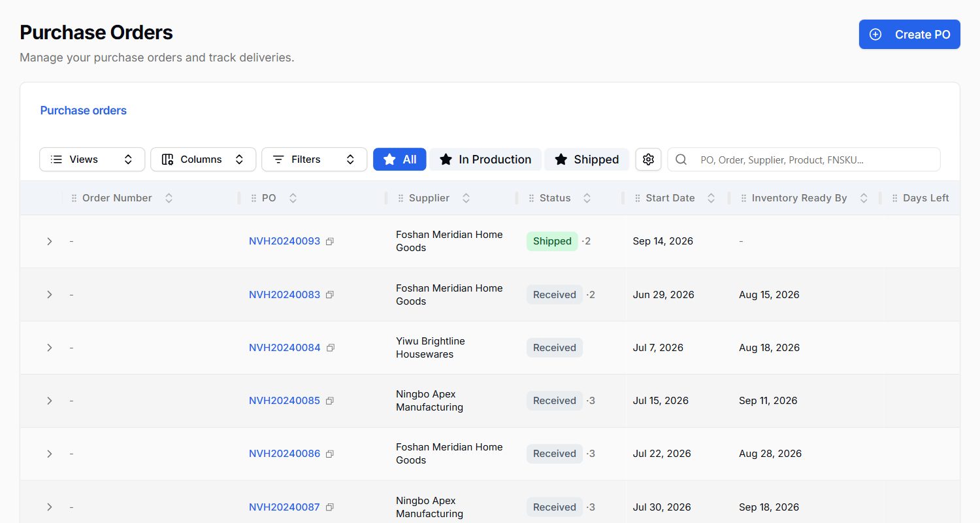Open the Filters dropdown
Viewport: 980px width, 523px height.
[314, 160]
